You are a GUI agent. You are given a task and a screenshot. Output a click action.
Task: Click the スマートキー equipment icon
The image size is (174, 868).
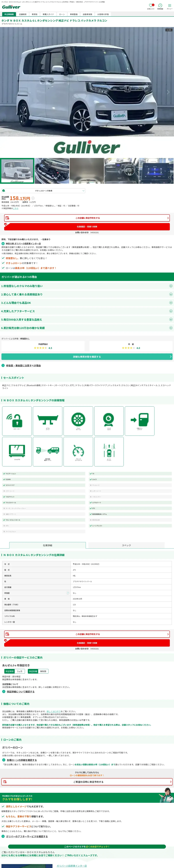click(x=17, y=421)
